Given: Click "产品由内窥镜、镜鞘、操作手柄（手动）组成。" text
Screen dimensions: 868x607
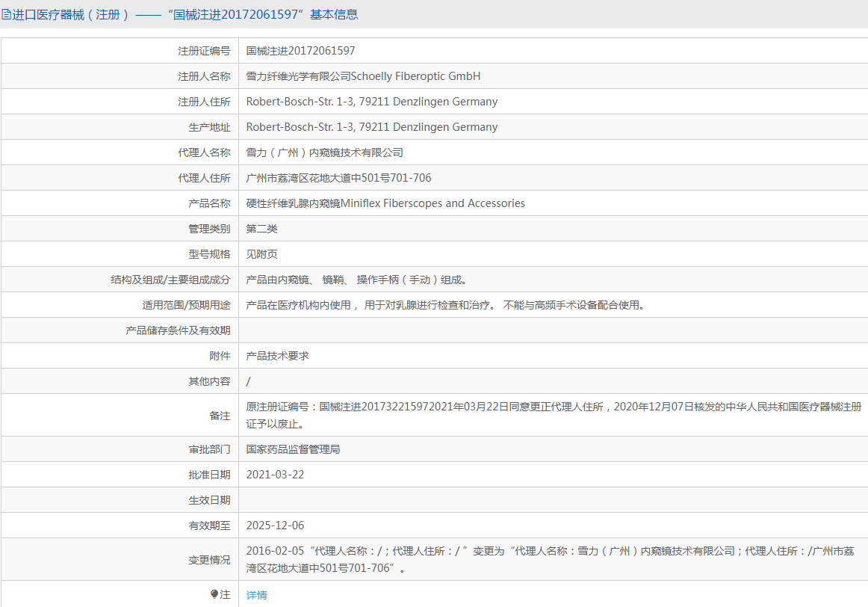Looking at the screenshot, I should (356, 280).
